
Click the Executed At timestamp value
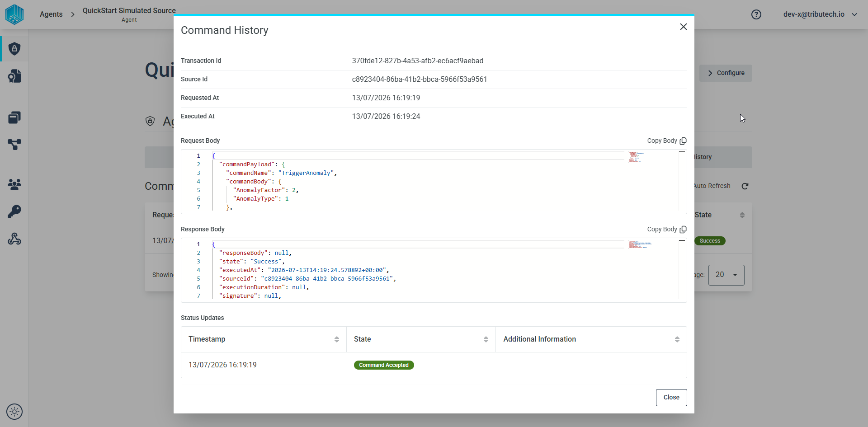[386, 117]
